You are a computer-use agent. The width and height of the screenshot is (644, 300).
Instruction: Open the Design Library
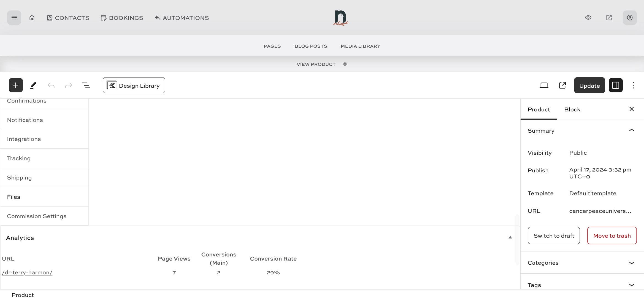134,85
